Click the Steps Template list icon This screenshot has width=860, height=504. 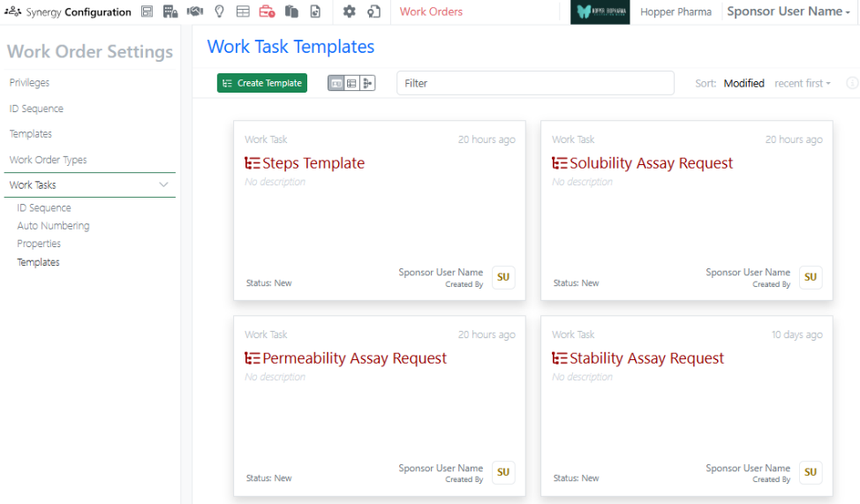coord(253,163)
